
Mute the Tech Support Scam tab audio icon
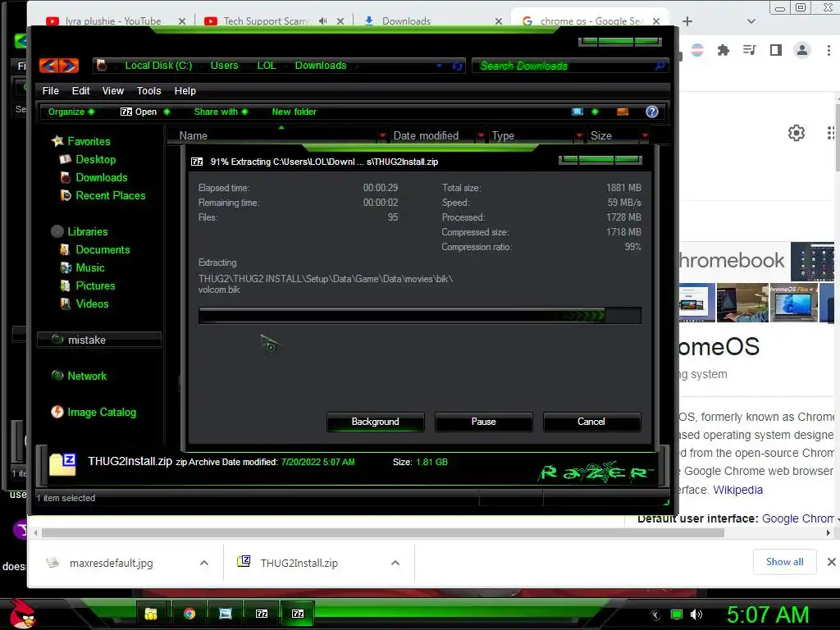(x=322, y=21)
